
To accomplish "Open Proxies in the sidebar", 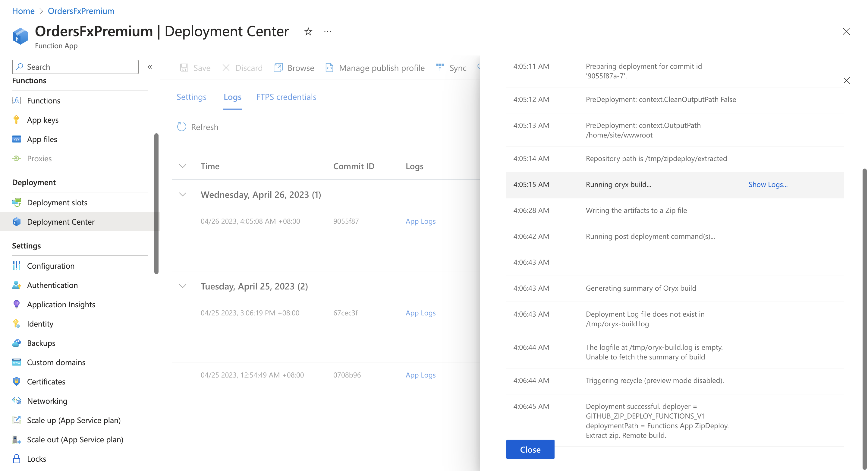I will coord(39,159).
